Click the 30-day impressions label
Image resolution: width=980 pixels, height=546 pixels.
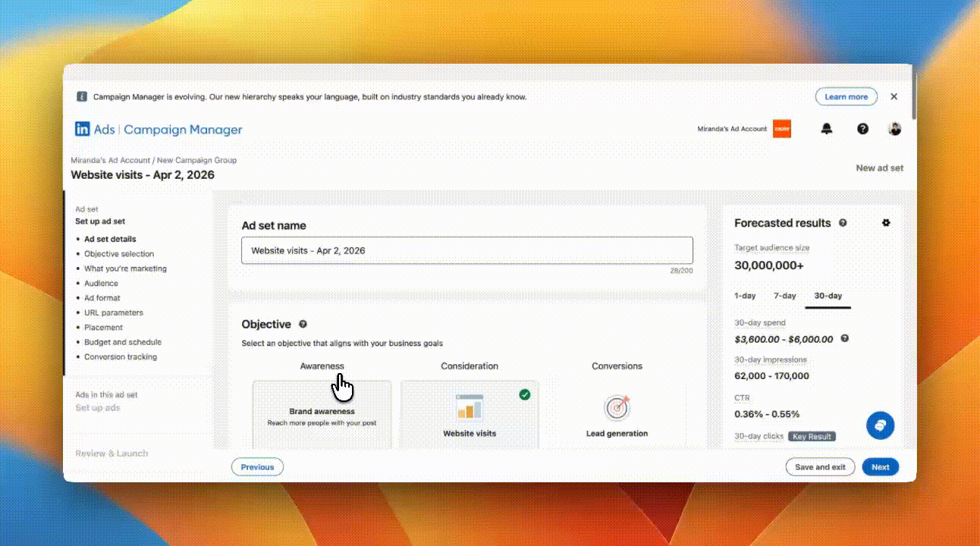pyautogui.click(x=771, y=360)
